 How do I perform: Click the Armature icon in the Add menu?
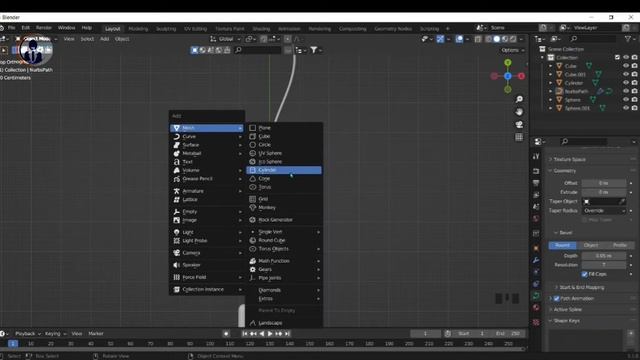176,191
